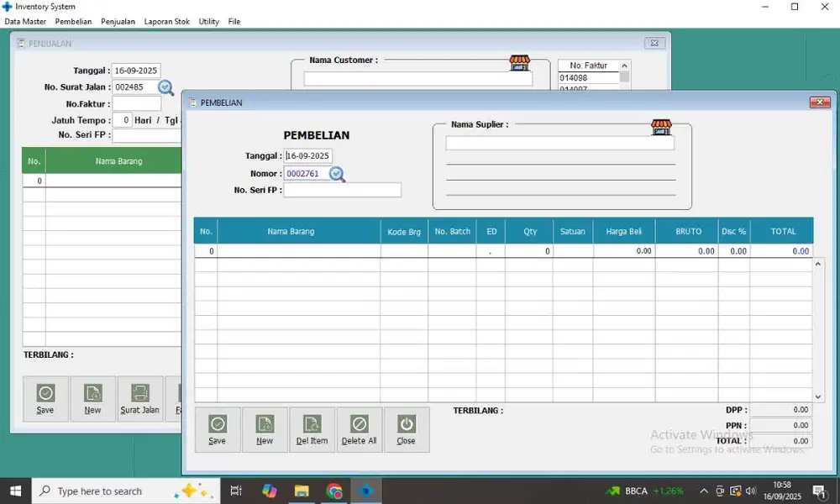Click the Tanggal date field in Pembelian
Viewport: 840px width, 504px height.
[308, 156]
